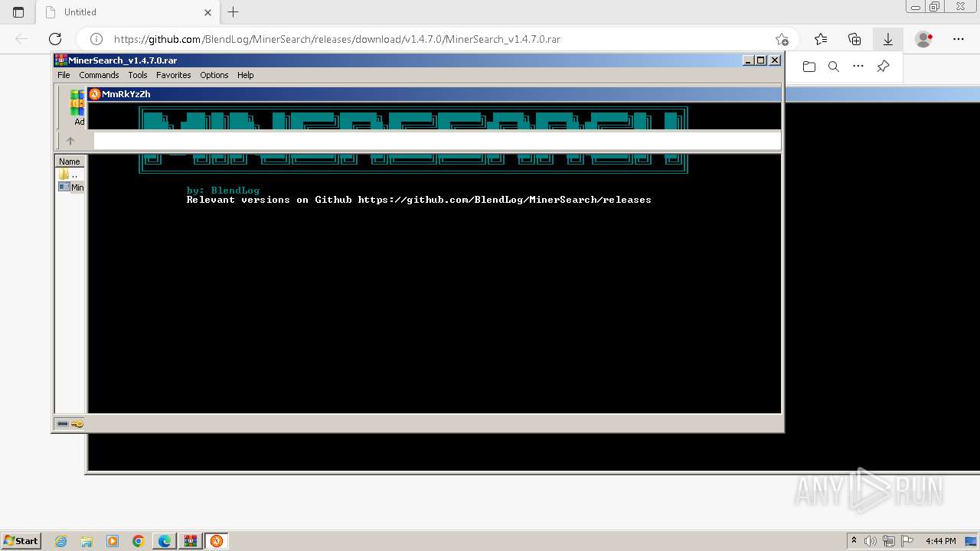980x551 pixels.
Task: Open Windows Explorer from taskbar
Action: pyautogui.click(x=87, y=541)
